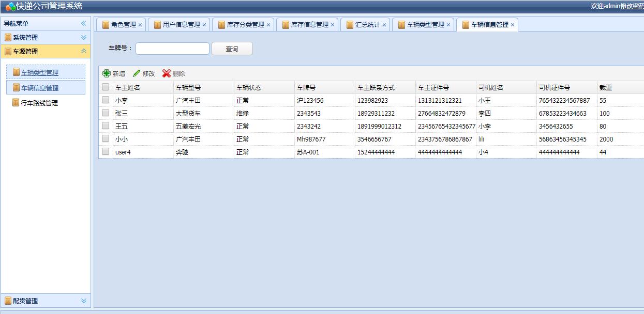Screen dimensions: 644x314
Task: Close the 库存分类管理 tab
Action: click(x=268, y=25)
